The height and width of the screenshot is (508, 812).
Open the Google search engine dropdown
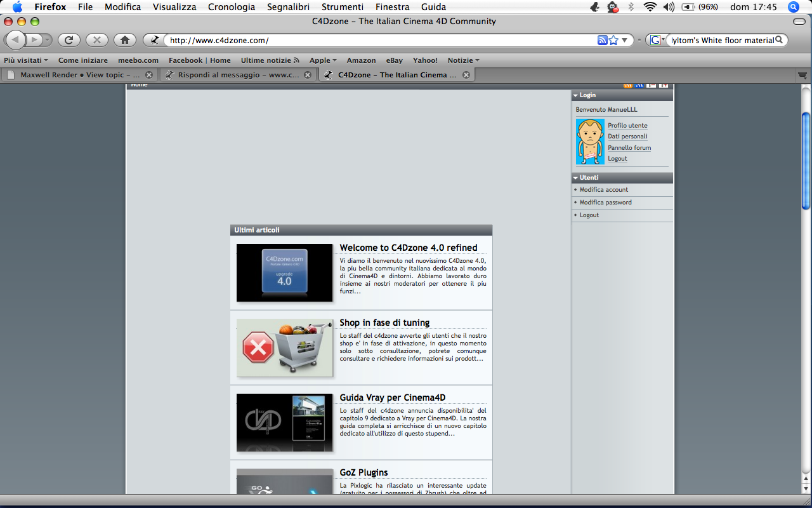click(x=658, y=40)
